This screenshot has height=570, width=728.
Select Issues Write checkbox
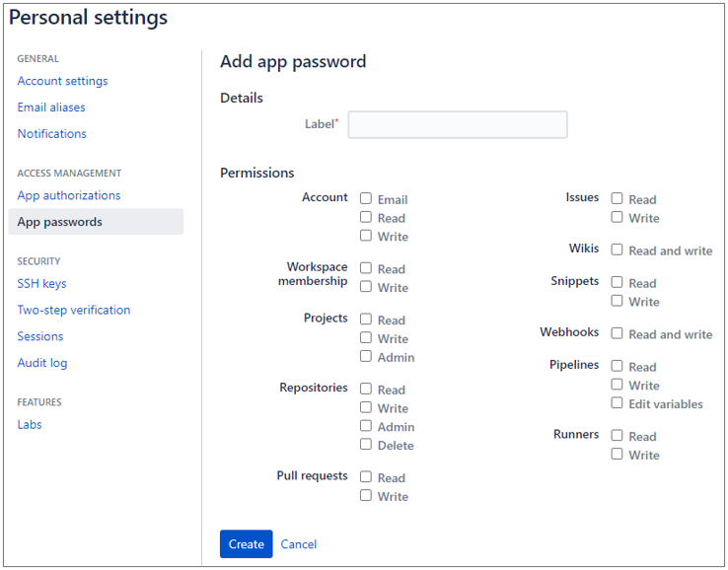click(x=617, y=217)
